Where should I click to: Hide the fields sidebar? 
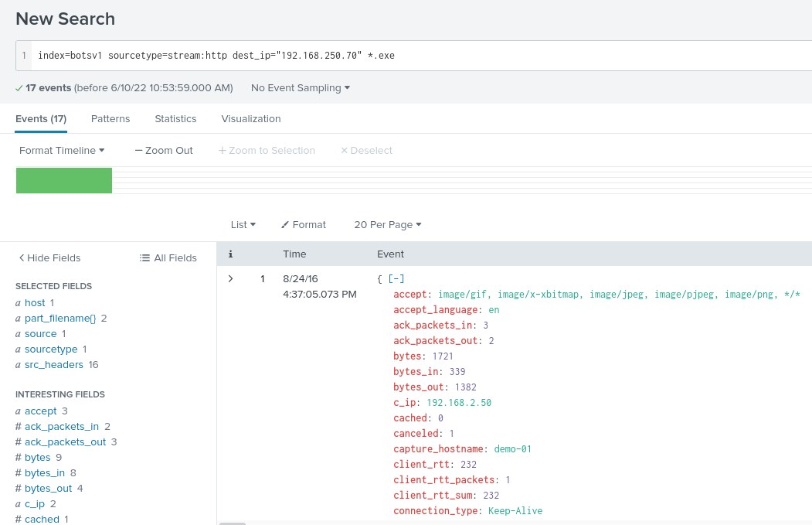49,257
